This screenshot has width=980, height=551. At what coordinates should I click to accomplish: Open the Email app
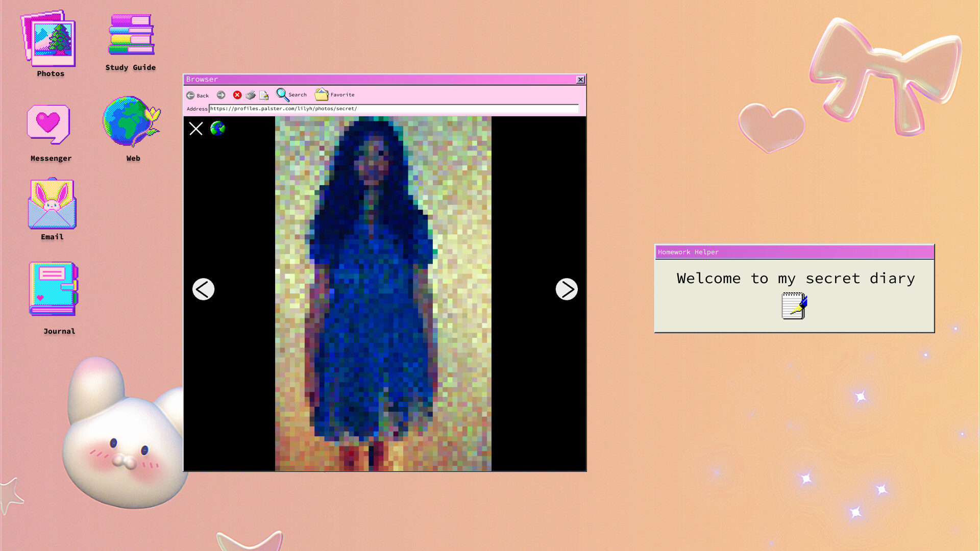[52, 204]
